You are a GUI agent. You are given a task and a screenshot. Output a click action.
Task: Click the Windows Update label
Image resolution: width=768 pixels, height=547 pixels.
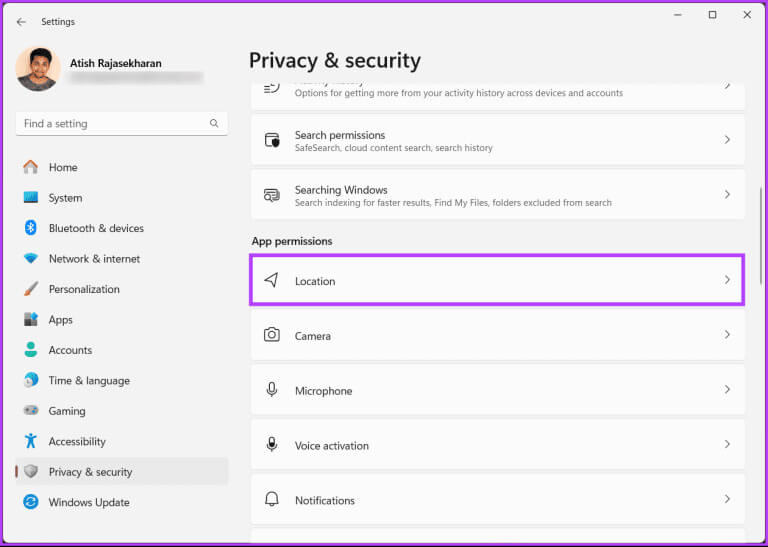click(89, 502)
